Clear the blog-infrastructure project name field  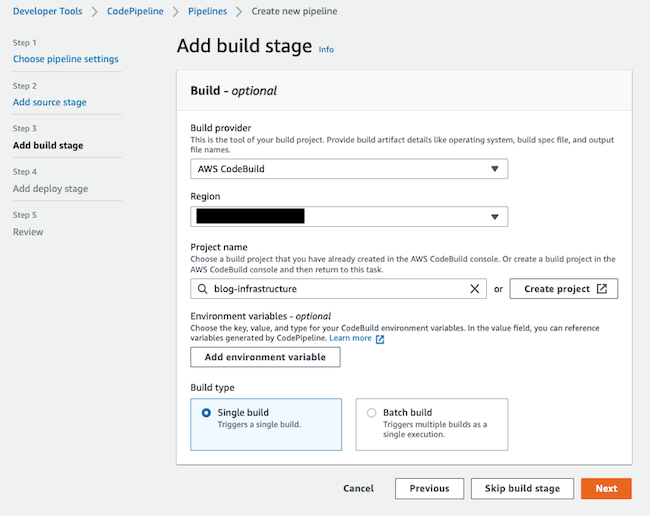click(475, 289)
